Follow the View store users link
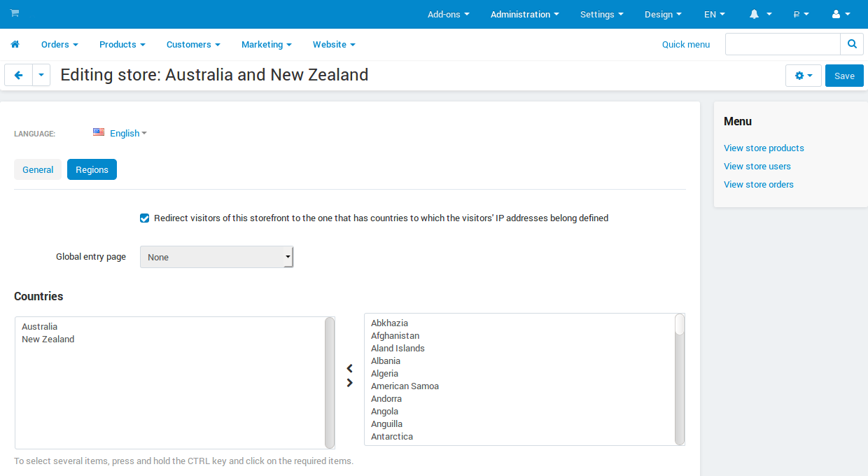868x476 pixels. pos(757,166)
